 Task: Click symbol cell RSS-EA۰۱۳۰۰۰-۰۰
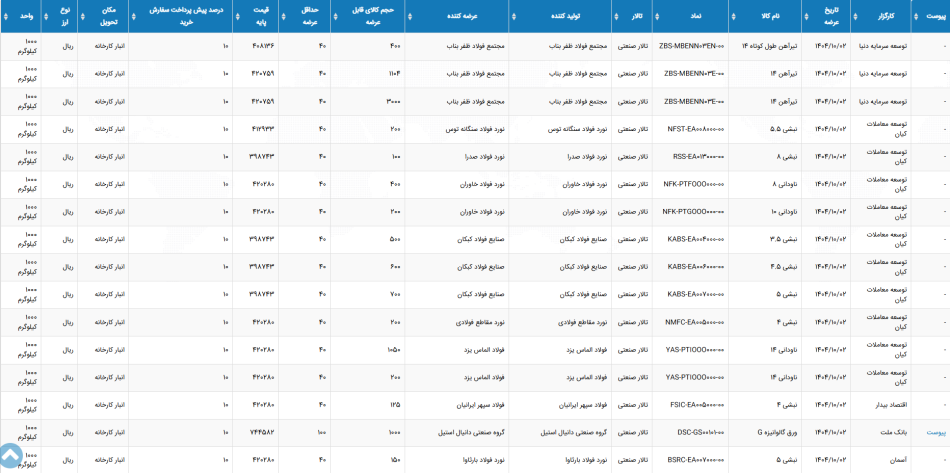[x=699, y=157]
